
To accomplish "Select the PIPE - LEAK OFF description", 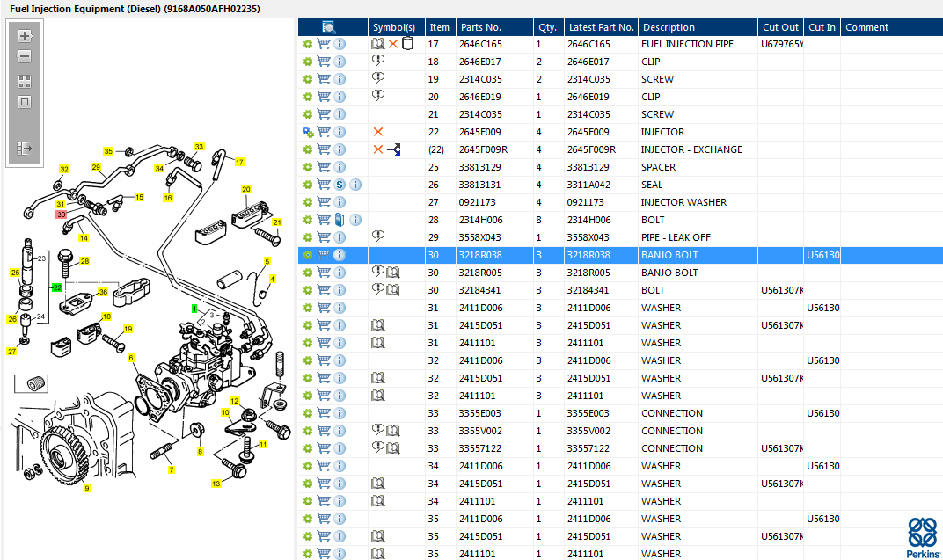I will (x=676, y=237).
